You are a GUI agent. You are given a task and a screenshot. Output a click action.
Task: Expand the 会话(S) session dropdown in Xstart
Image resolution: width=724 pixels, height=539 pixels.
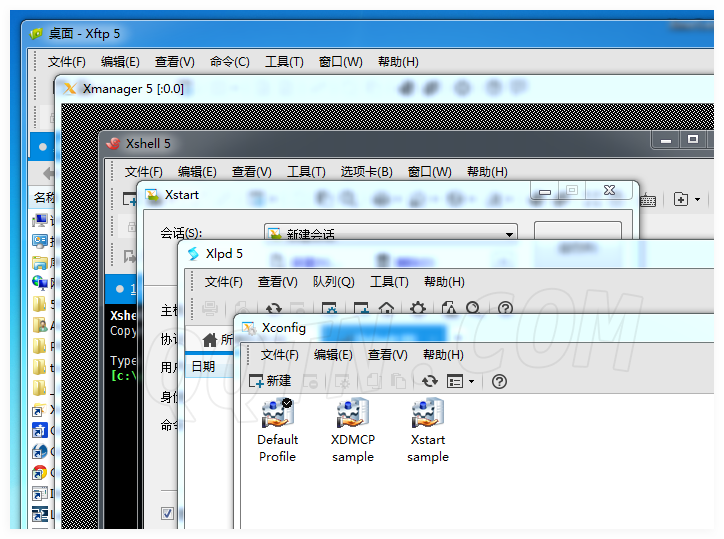click(509, 234)
